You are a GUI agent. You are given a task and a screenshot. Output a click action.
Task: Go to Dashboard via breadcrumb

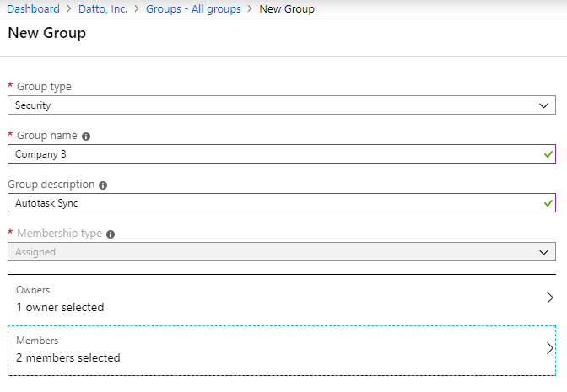pos(34,9)
